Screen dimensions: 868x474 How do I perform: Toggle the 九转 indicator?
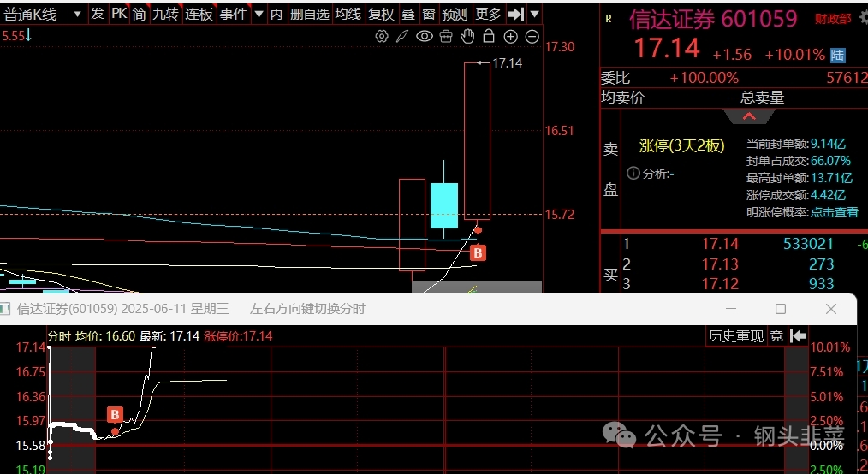coord(165,14)
